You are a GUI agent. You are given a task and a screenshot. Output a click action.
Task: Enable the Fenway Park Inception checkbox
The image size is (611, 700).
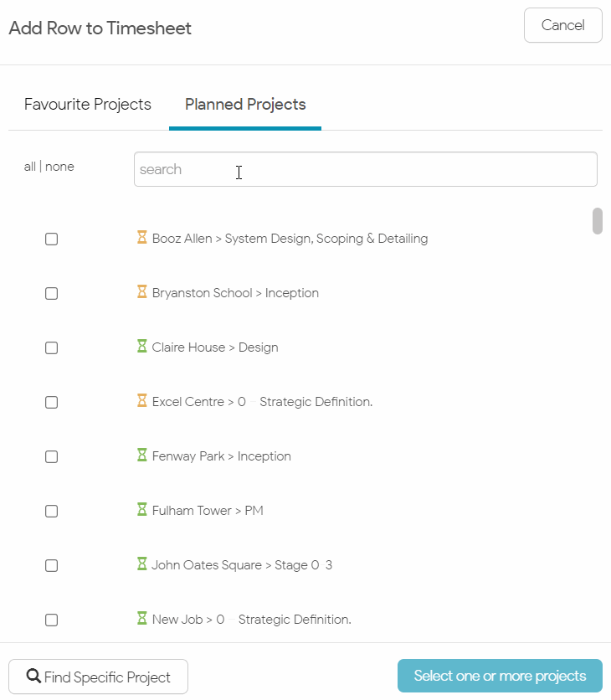pos(51,456)
